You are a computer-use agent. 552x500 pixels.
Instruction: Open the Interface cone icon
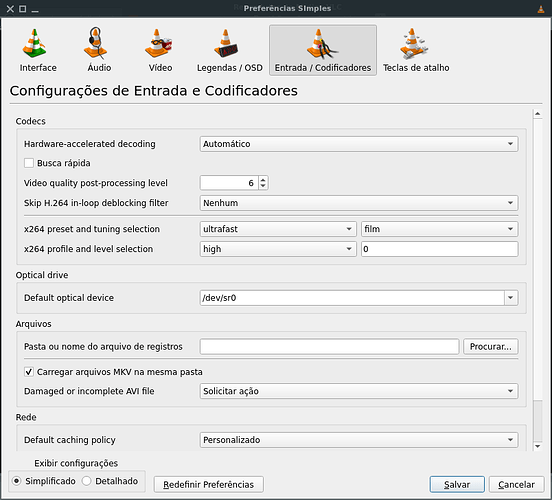coord(34,44)
